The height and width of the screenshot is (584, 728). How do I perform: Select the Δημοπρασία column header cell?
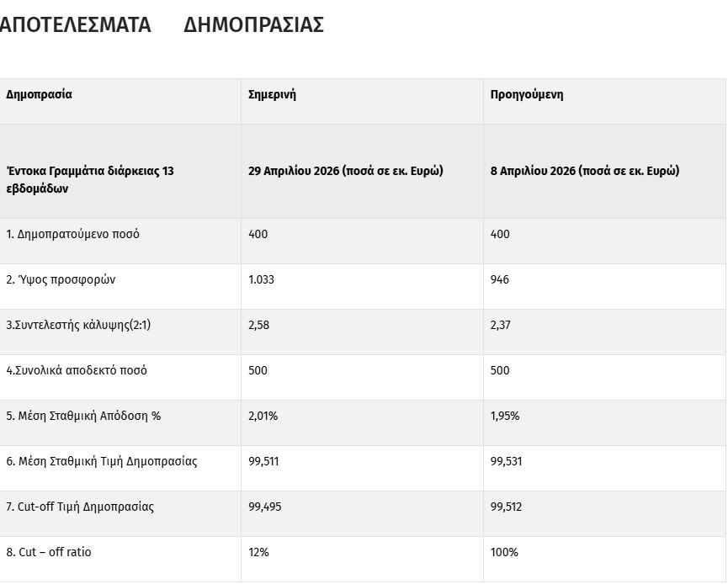pos(40,94)
